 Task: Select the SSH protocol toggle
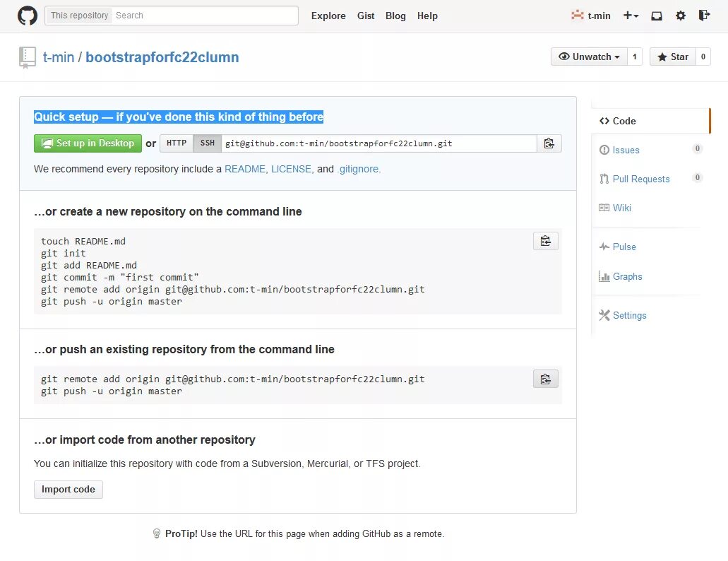click(x=207, y=143)
